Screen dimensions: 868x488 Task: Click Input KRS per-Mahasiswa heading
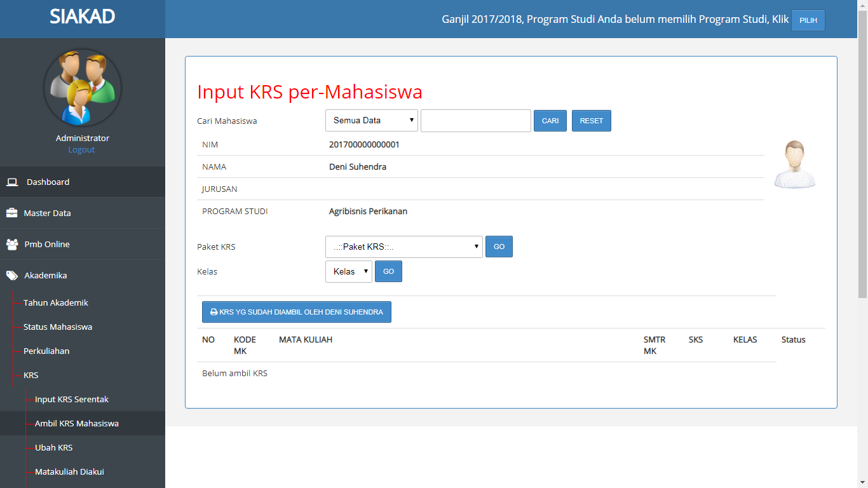[x=309, y=92]
